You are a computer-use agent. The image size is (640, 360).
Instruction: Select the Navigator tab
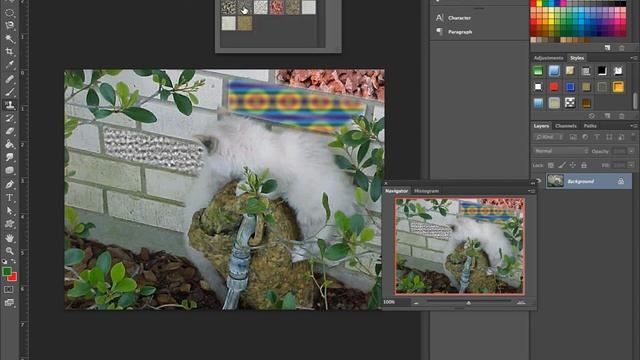point(396,191)
